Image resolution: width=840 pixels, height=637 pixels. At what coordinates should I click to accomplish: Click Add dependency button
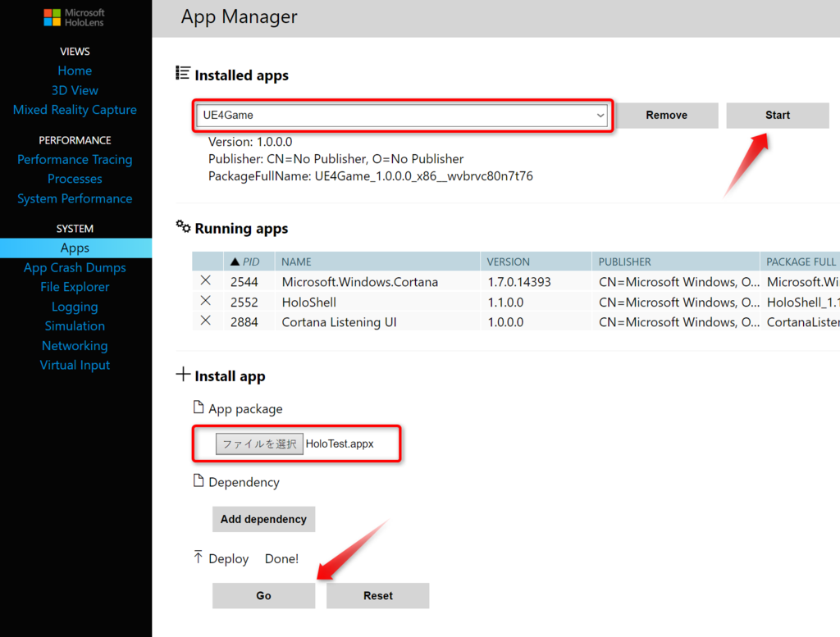[263, 519]
